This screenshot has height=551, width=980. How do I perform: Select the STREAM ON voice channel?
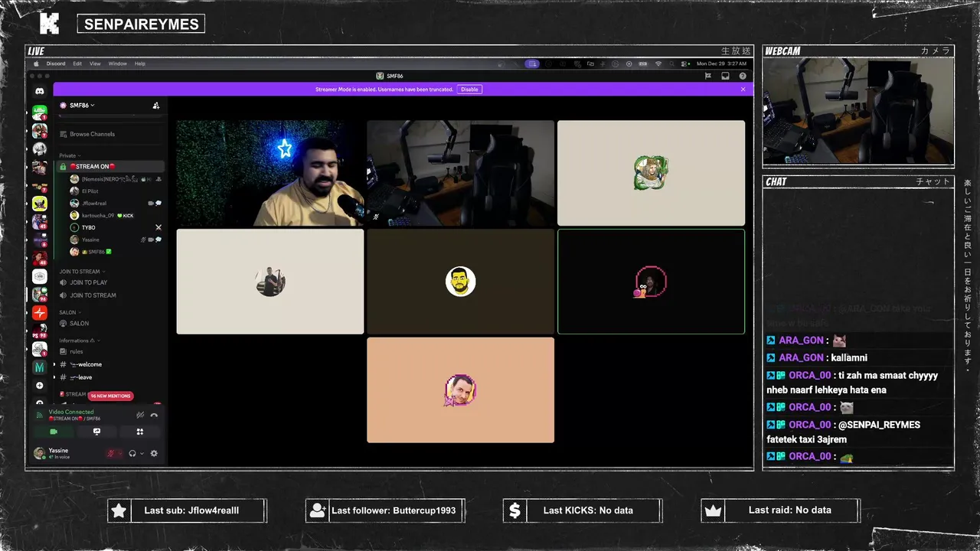pos(110,166)
